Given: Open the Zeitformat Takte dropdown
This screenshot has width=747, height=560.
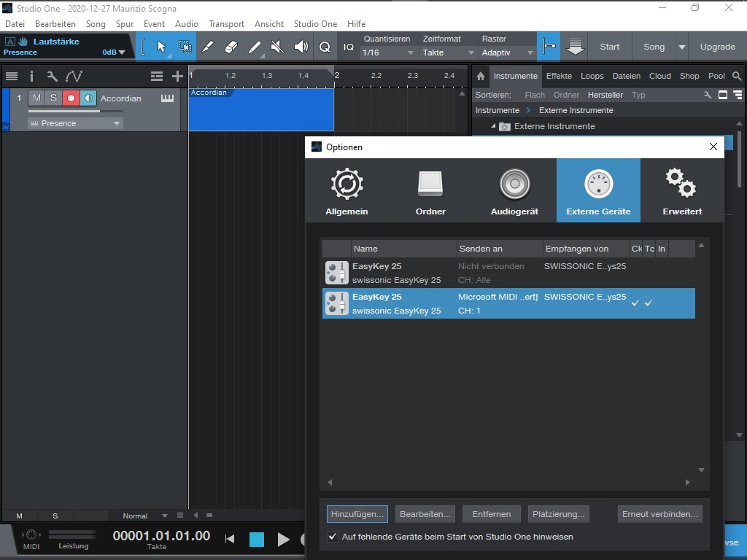Looking at the screenshot, I should pyautogui.click(x=448, y=52).
